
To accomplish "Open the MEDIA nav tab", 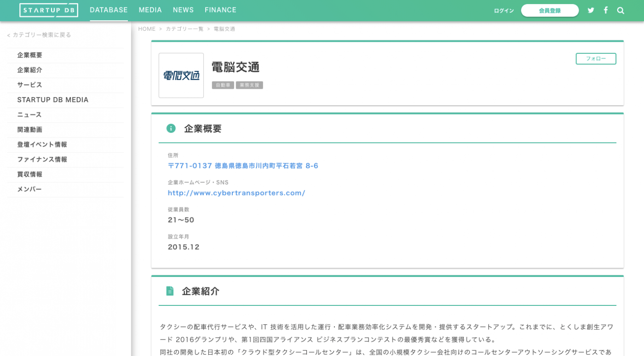I will (150, 10).
